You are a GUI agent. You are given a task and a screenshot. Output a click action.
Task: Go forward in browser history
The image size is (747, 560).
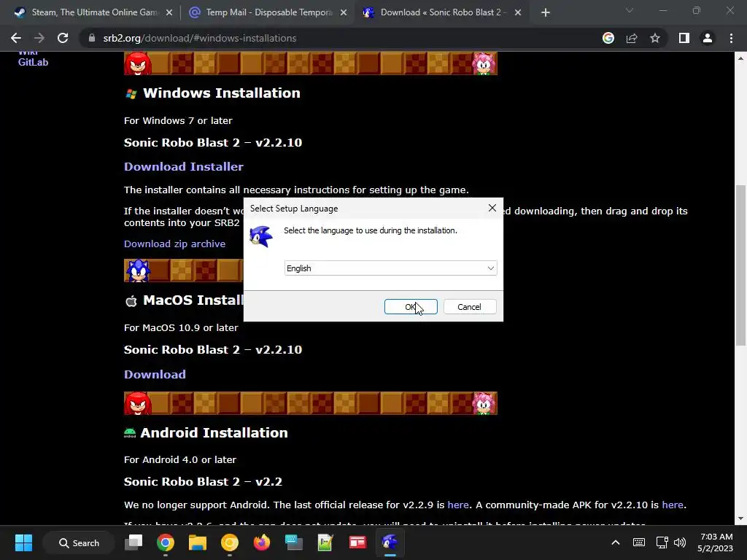[x=39, y=38]
